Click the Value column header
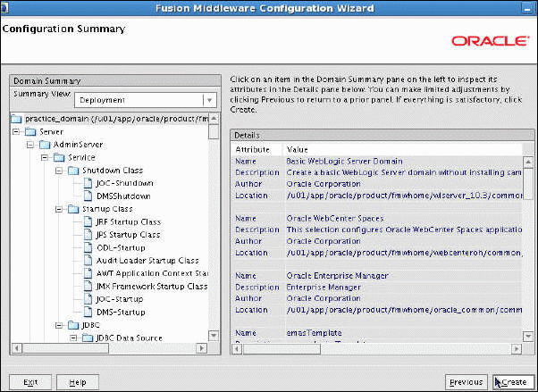The height and width of the screenshot is (392, 538). tap(297, 149)
